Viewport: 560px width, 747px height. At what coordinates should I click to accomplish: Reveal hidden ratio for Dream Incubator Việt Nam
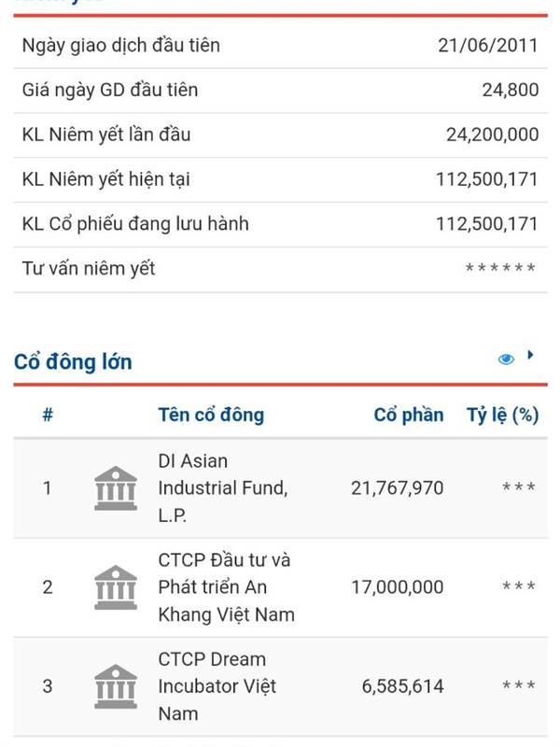point(519,685)
